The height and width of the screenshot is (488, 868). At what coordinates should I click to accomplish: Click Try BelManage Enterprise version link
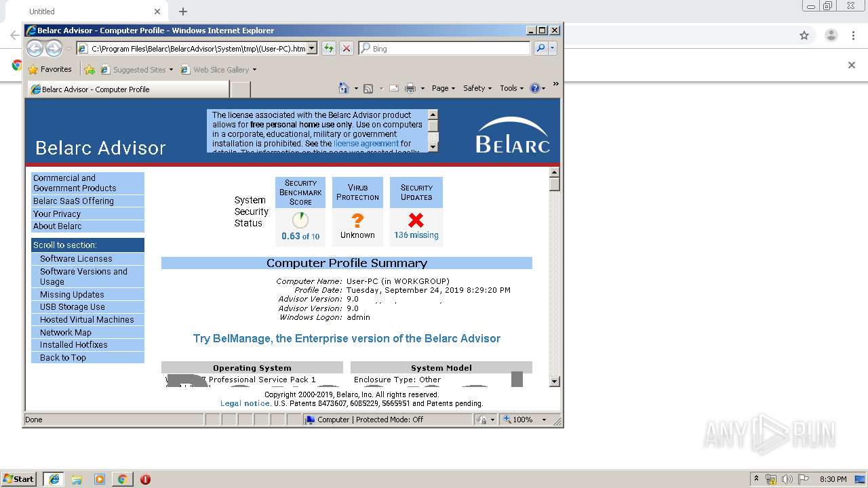[x=347, y=338]
